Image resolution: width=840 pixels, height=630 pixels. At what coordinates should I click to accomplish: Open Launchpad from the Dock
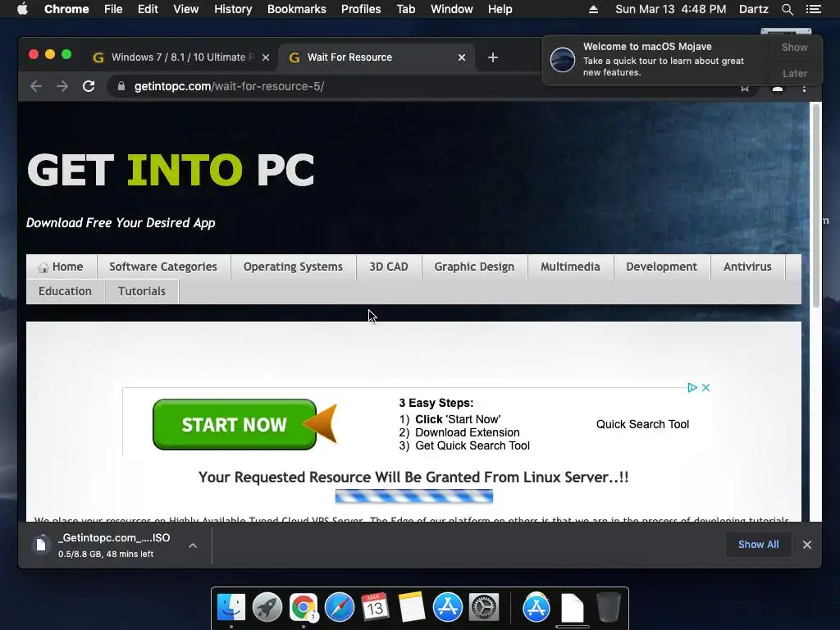[x=267, y=608]
